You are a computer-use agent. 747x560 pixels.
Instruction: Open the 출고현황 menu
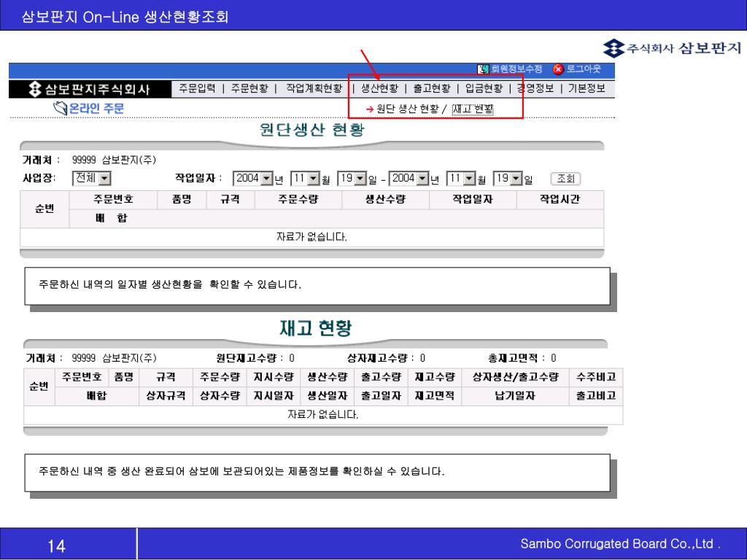pos(432,88)
